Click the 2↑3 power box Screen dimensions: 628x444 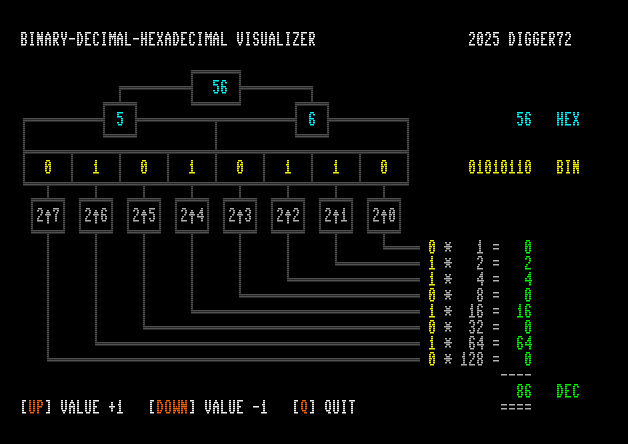coord(240,215)
